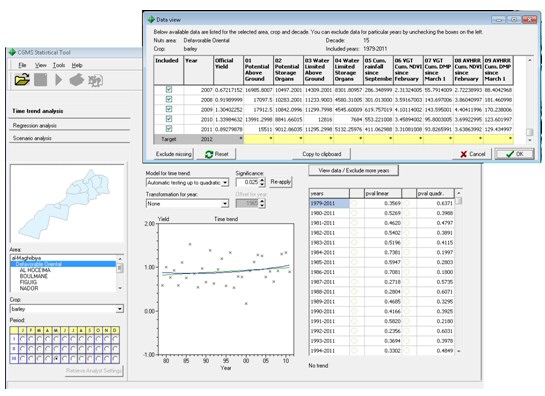This screenshot has height=396, width=545.
Task: Click the gray stop square toolbar icon
Action: (x=40, y=80)
